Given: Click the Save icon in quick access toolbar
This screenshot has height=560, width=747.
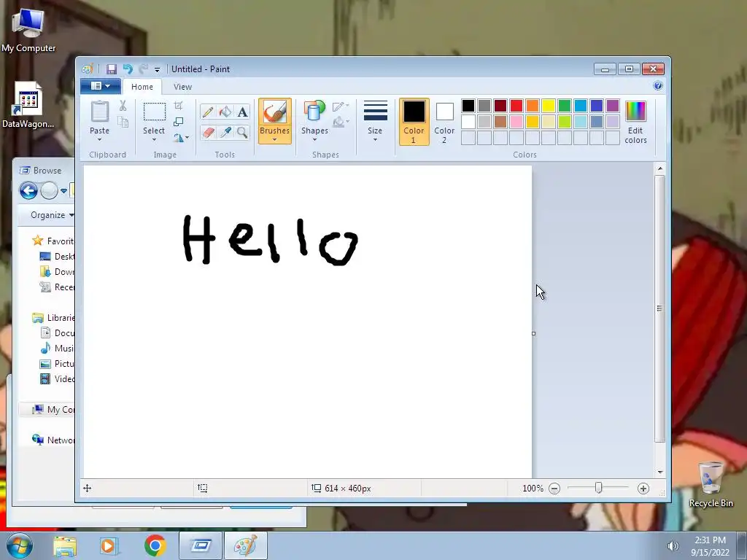Looking at the screenshot, I should pos(111,69).
